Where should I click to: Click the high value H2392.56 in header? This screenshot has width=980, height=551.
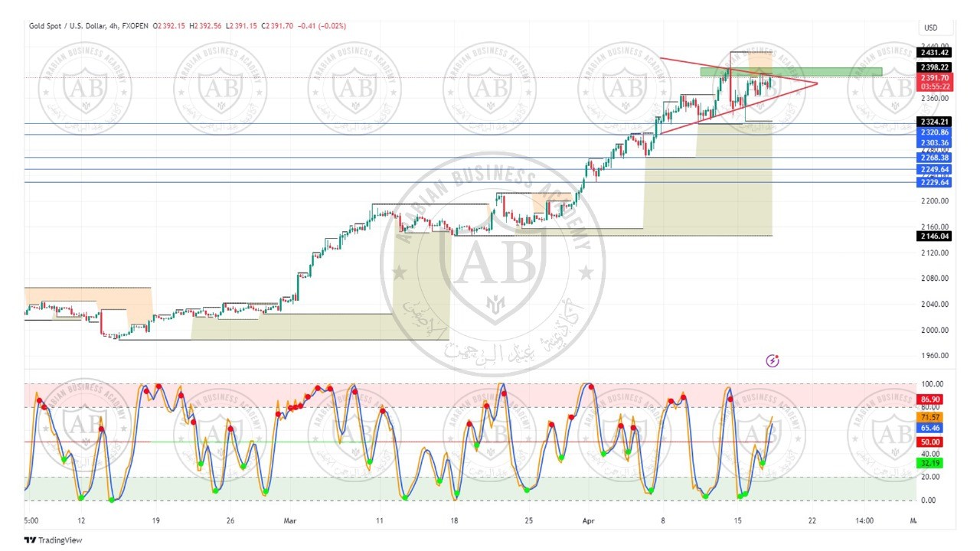pos(204,26)
